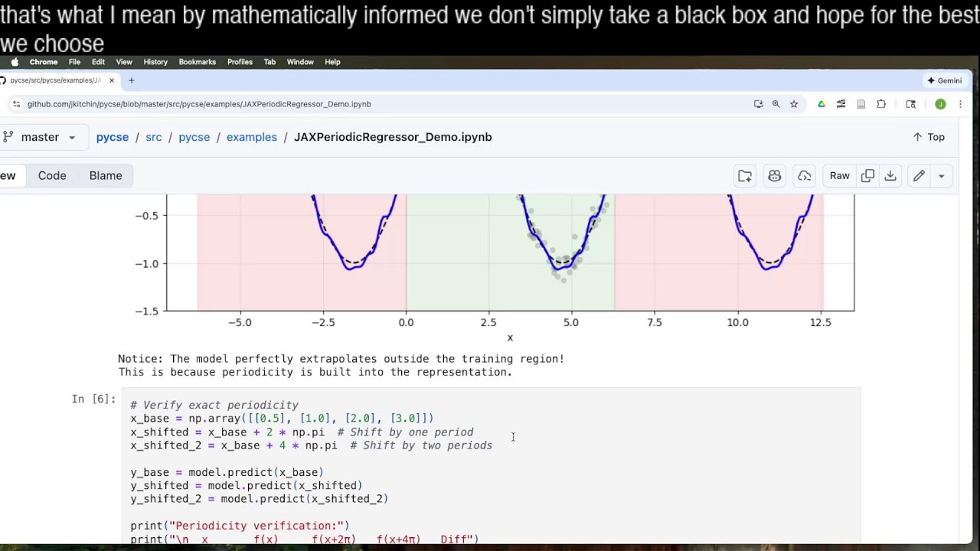Click the '# Verify exact periodicity' comment line
The height and width of the screenshot is (551, 980).
(x=214, y=405)
